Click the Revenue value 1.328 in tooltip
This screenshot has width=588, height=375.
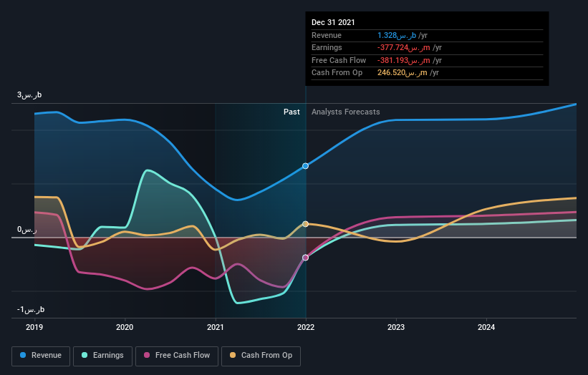(x=397, y=36)
